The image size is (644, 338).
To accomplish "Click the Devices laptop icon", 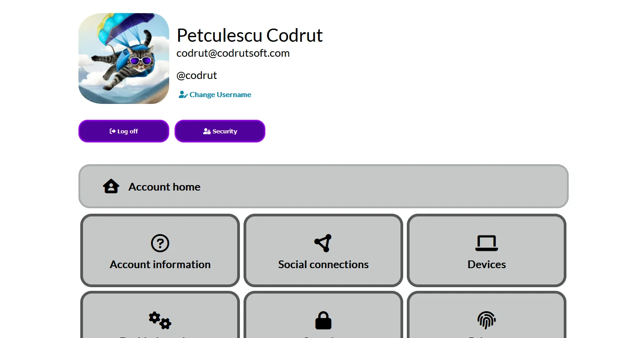I will (x=487, y=243).
